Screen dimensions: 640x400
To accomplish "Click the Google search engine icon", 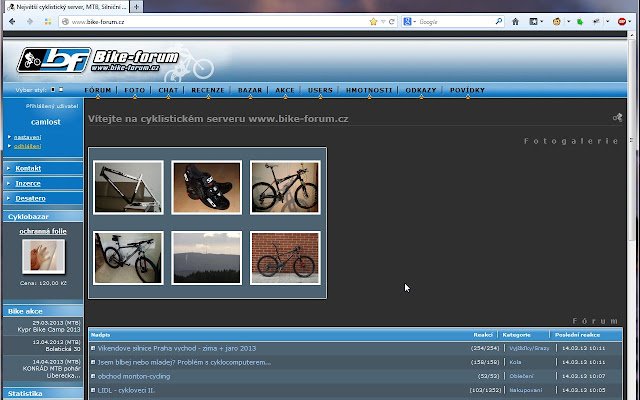I will [x=407, y=22].
